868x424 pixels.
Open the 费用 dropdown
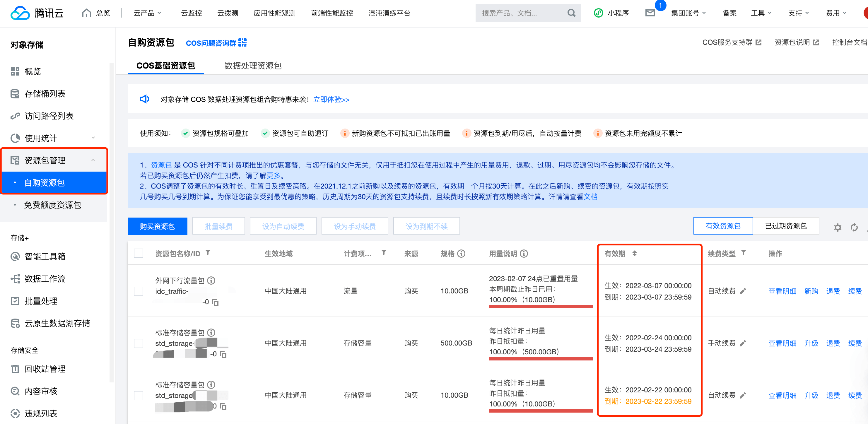[x=836, y=13]
